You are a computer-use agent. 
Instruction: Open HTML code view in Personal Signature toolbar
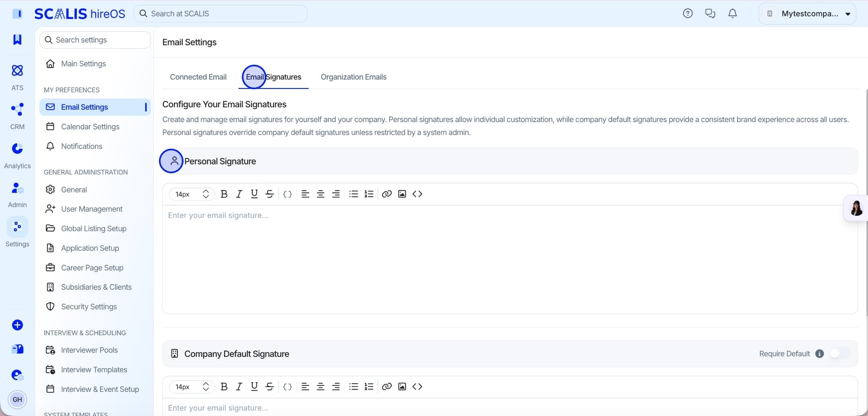click(x=417, y=194)
